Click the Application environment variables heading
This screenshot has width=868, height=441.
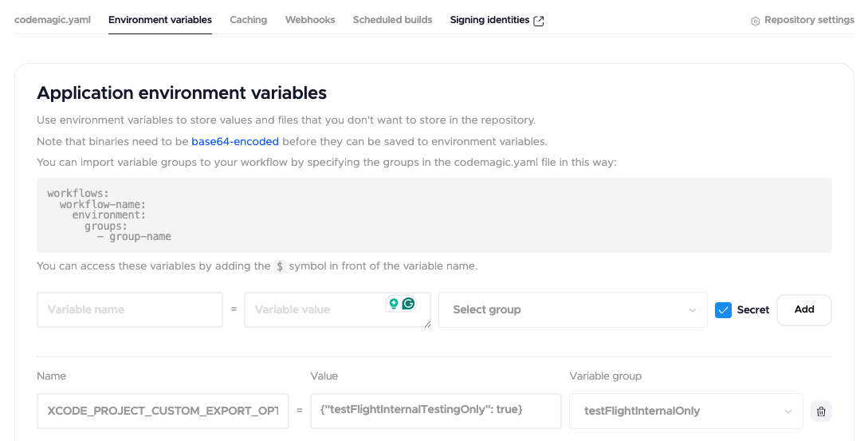point(182,93)
